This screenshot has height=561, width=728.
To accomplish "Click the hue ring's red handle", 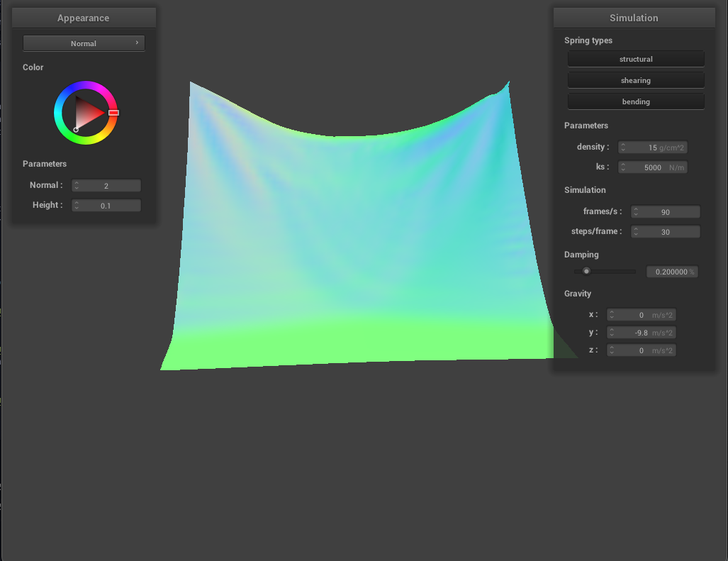I will (x=113, y=112).
